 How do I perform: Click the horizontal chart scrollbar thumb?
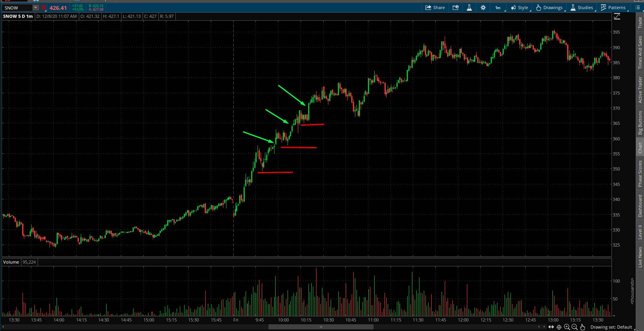point(321,327)
